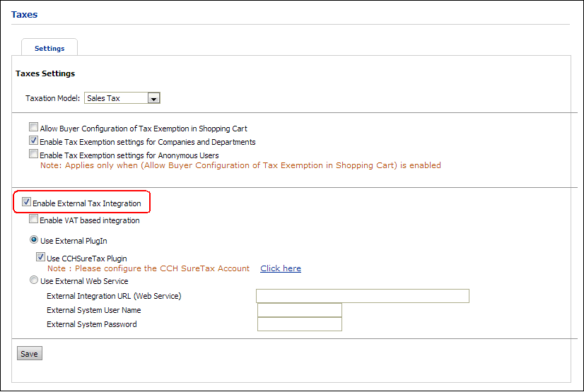This screenshot has width=584, height=392.
Task: Click the Taxation Model label
Action: click(52, 98)
